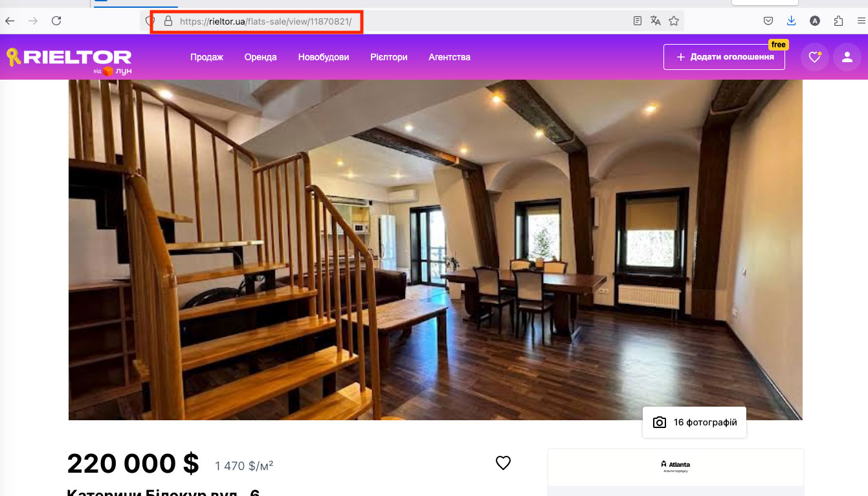This screenshot has height=496, width=868.
Task: Click the tracking protection shield icon
Action: 150,21
